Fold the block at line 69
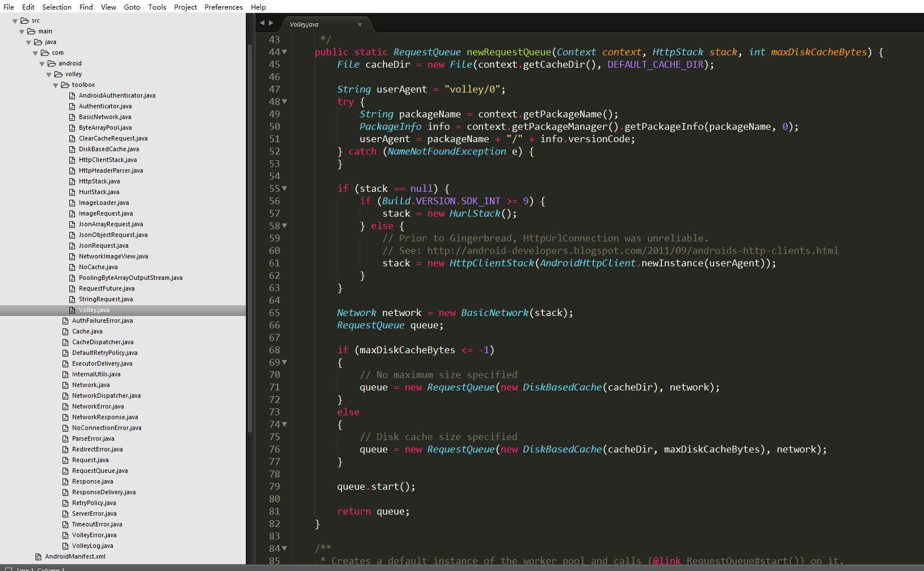This screenshot has height=571, width=924. click(285, 362)
